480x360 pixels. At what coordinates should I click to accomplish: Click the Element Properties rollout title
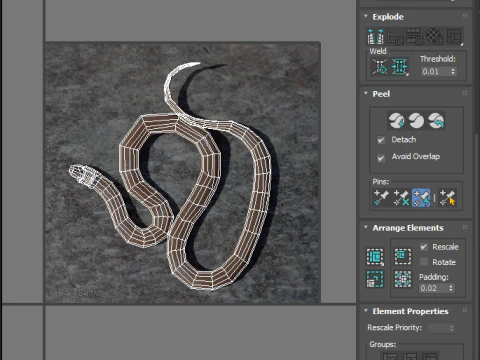point(410,311)
